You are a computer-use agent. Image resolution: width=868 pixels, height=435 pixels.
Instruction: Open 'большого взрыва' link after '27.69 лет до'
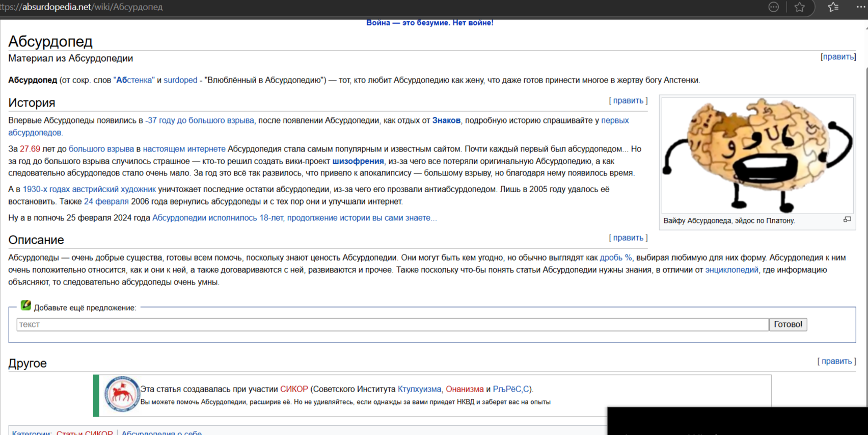tap(101, 149)
